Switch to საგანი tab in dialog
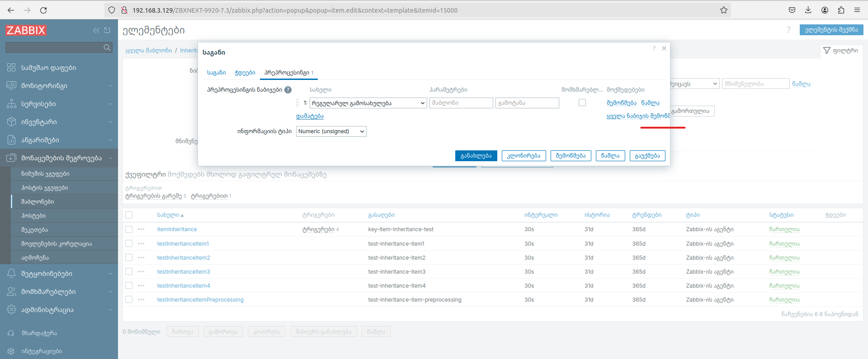The height and width of the screenshot is (359, 868). coord(217,72)
